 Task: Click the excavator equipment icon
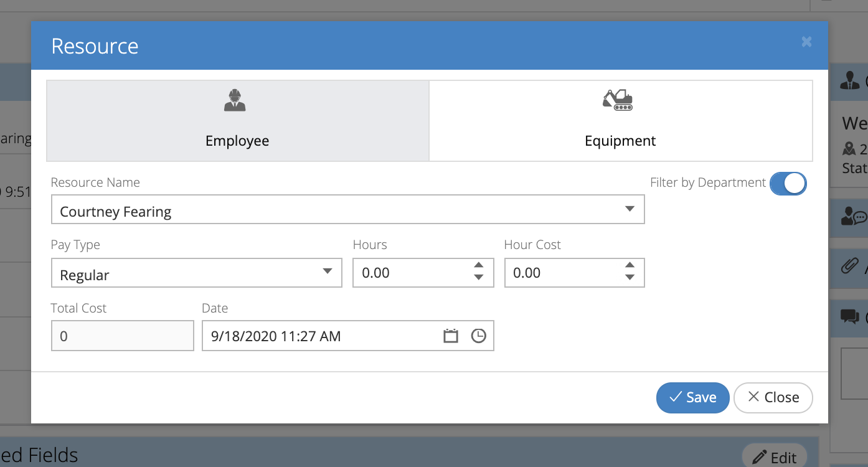618,100
